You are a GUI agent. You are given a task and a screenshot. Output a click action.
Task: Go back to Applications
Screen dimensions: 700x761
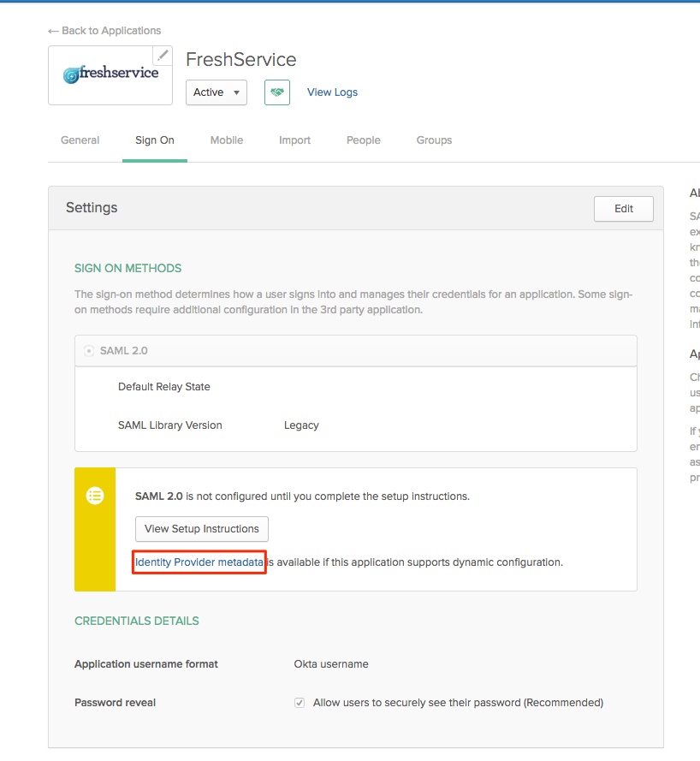tap(104, 31)
